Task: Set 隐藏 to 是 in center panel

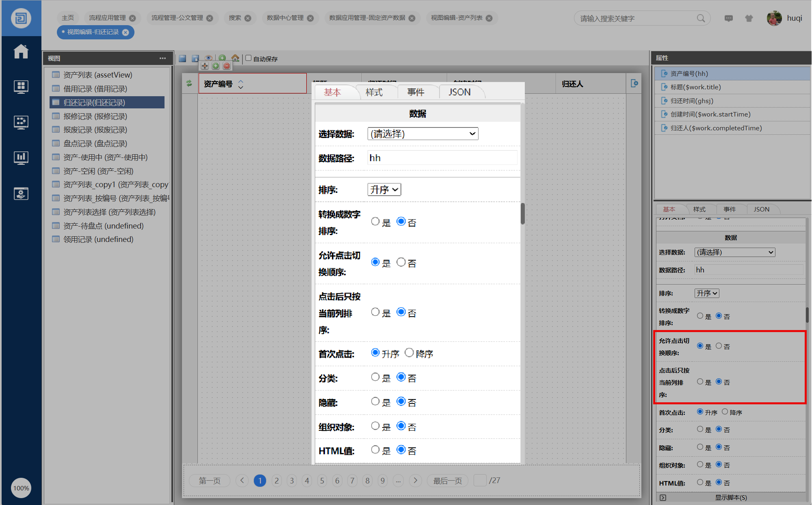Action: click(x=375, y=401)
